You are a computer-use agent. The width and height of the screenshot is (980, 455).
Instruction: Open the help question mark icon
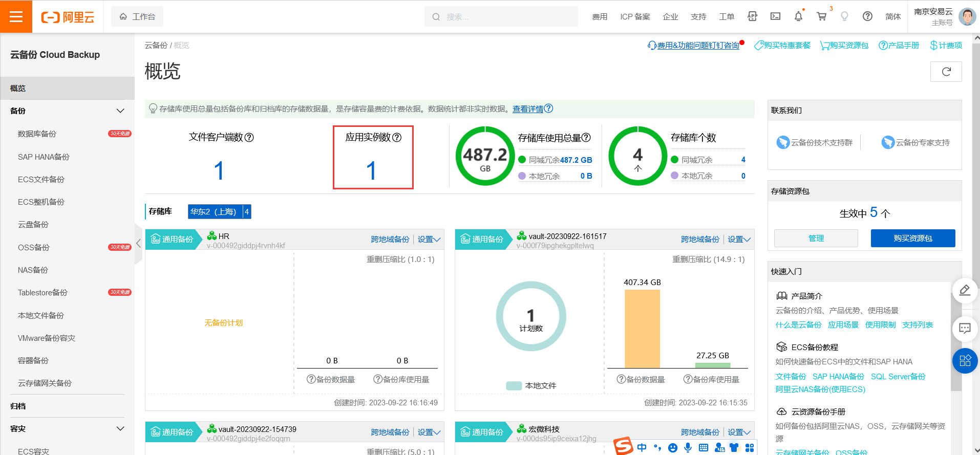[867, 16]
